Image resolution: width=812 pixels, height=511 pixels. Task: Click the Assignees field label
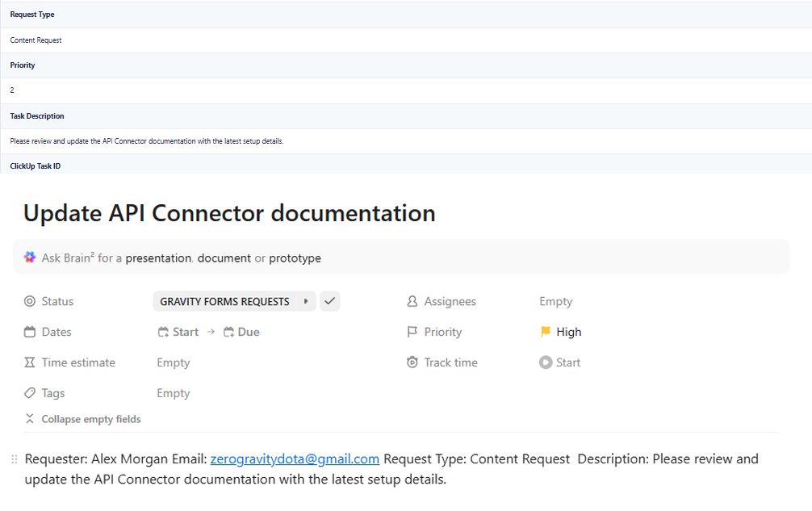point(450,301)
